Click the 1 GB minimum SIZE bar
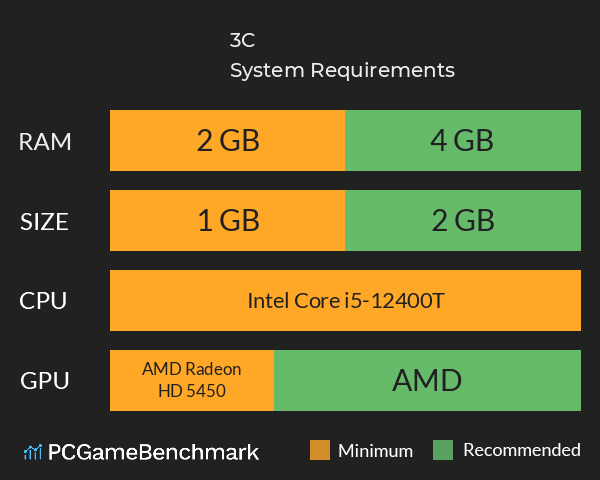The height and width of the screenshot is (480, 600). (227, 220)
